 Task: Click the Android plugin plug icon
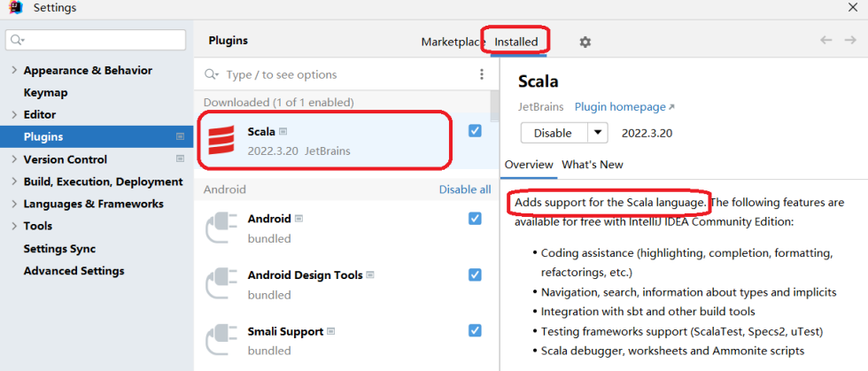click(221, 228)
